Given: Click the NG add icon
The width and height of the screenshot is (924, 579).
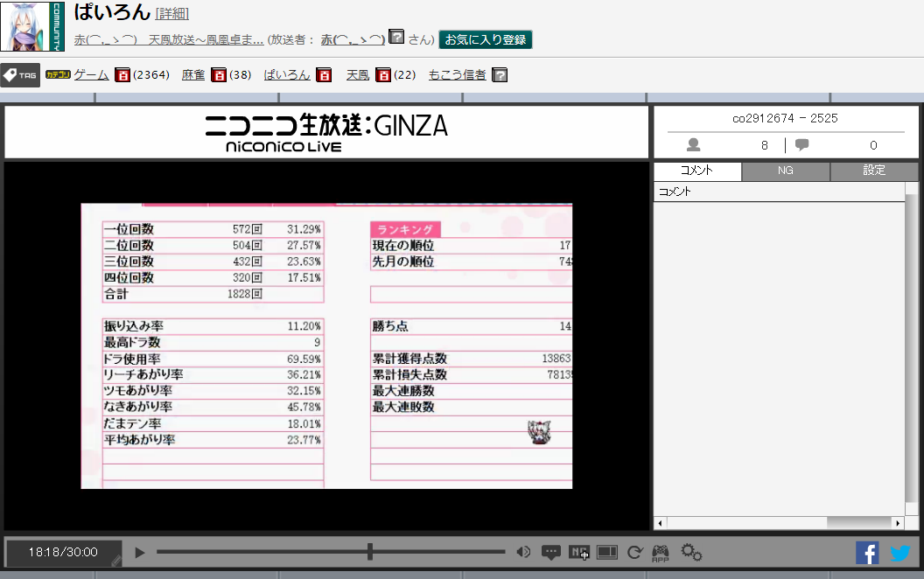Looking at the screenshot, I should 579,553.
